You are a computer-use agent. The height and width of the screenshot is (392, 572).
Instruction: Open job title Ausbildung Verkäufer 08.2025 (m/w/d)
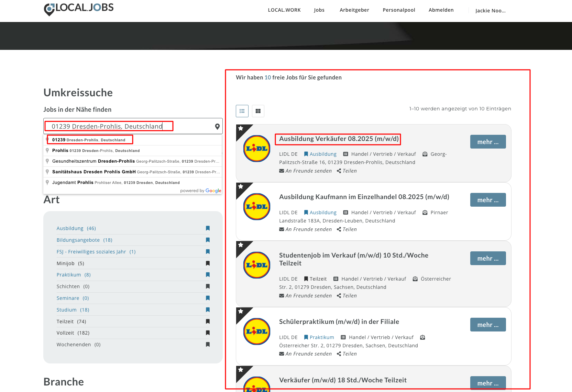[339, 139]
